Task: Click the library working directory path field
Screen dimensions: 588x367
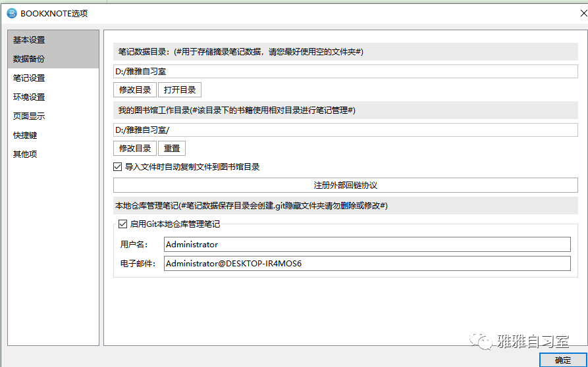Action: [x=346, y=130]
